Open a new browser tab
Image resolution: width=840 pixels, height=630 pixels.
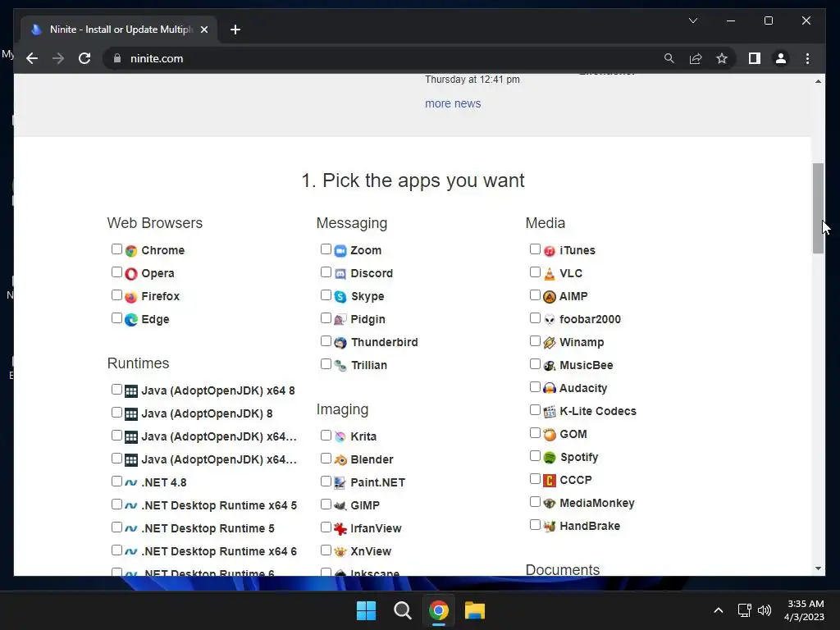235,30
